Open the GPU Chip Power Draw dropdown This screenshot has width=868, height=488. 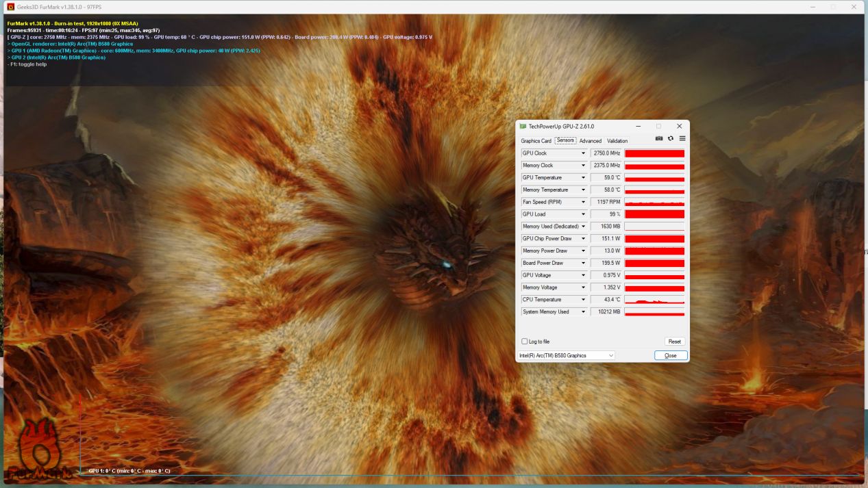(x=584, y=239)
